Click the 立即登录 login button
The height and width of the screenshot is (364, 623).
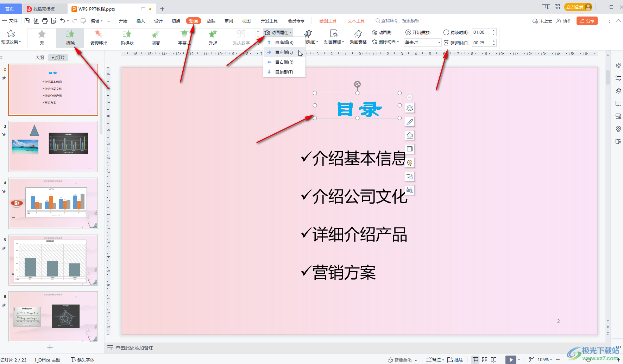[x=578, y=7]
